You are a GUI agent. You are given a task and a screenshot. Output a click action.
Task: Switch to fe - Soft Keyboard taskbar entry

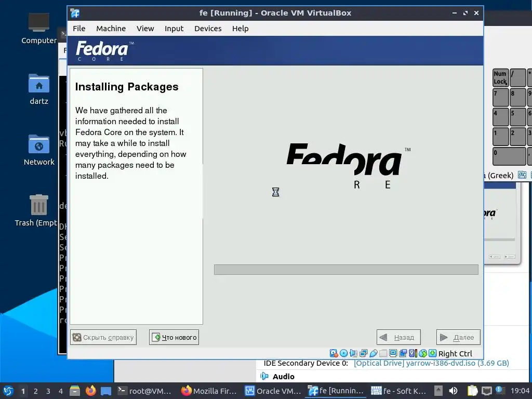pyautogui.click(x=398, y=391)
